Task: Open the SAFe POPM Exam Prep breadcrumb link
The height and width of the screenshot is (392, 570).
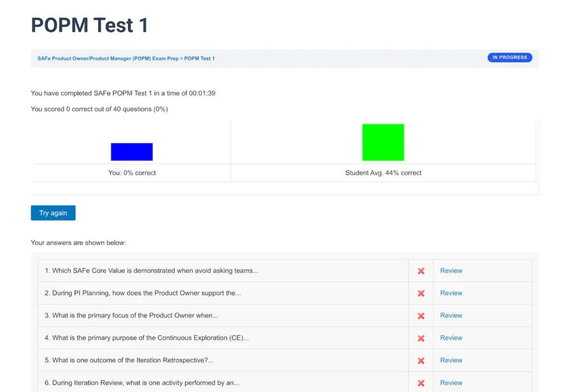Action: [108, 58]
